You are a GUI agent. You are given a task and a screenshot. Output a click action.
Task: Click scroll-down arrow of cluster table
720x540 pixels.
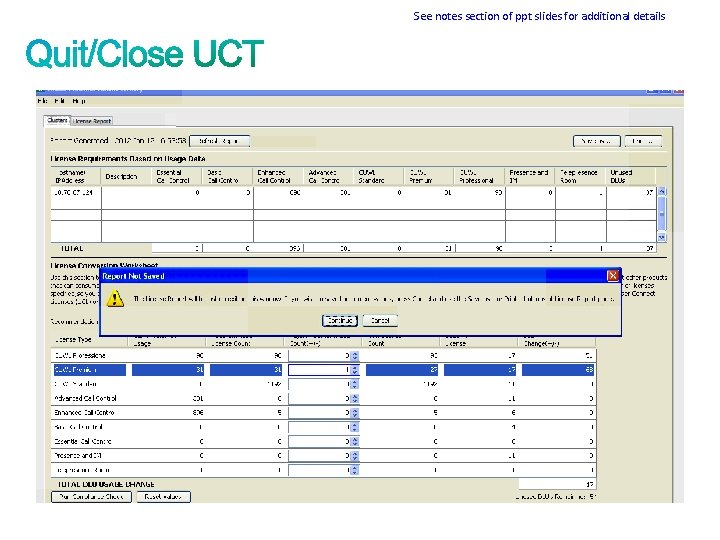pyautogui.click(x=662, y=237)
